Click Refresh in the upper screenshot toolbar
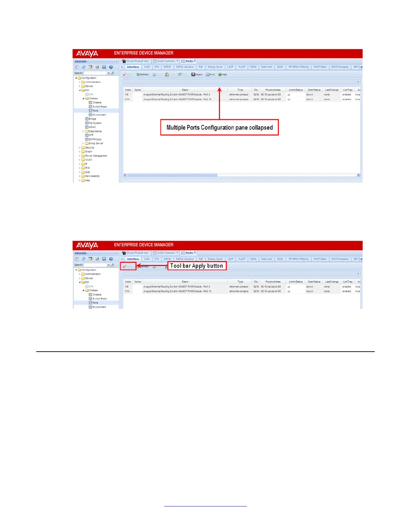 coord(142,75)
